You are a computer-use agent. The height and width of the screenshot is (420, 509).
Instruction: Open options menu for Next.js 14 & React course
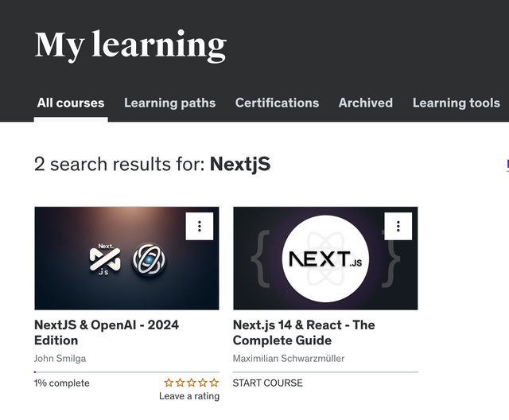pyautogui.click(x=398, y=226)
